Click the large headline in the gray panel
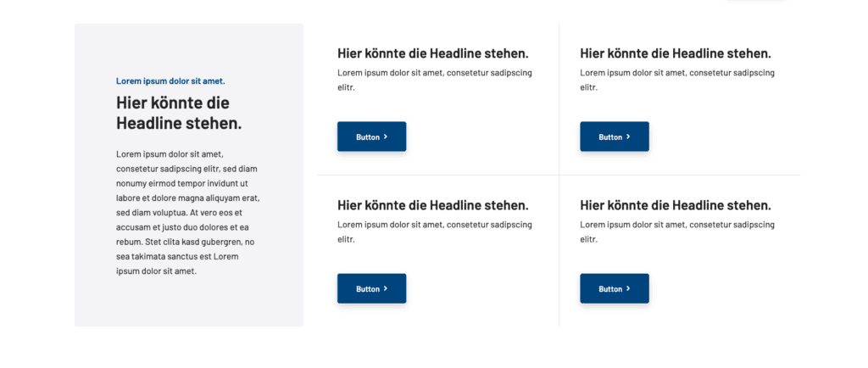The image size is (868, 368). 179,113
